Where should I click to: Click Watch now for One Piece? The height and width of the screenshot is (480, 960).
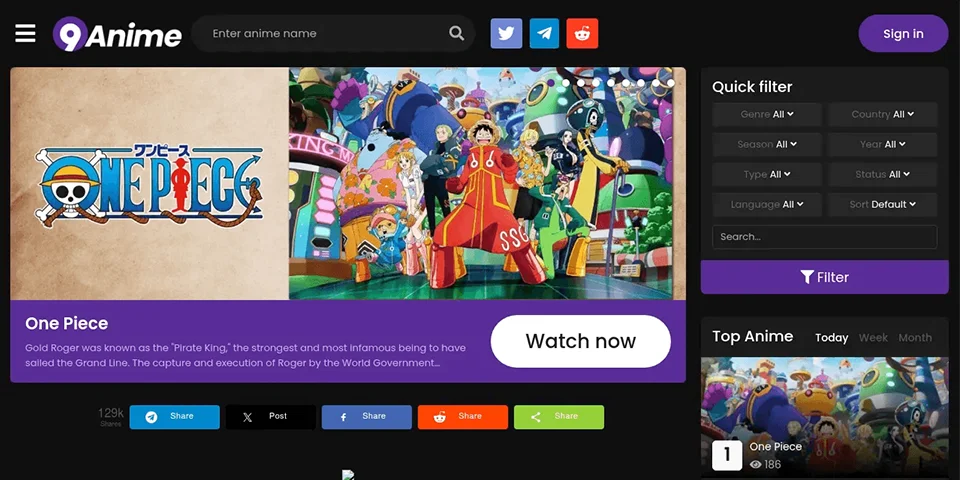[x=580, y=341]
